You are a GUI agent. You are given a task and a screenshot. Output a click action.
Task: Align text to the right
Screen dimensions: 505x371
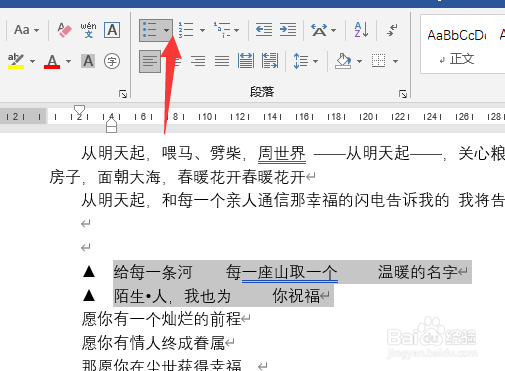pos(198,61)
